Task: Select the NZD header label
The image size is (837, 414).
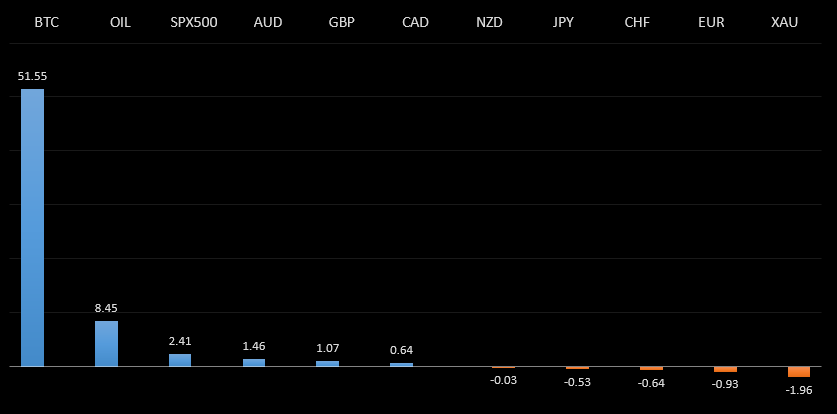Action: coord(489,22)
